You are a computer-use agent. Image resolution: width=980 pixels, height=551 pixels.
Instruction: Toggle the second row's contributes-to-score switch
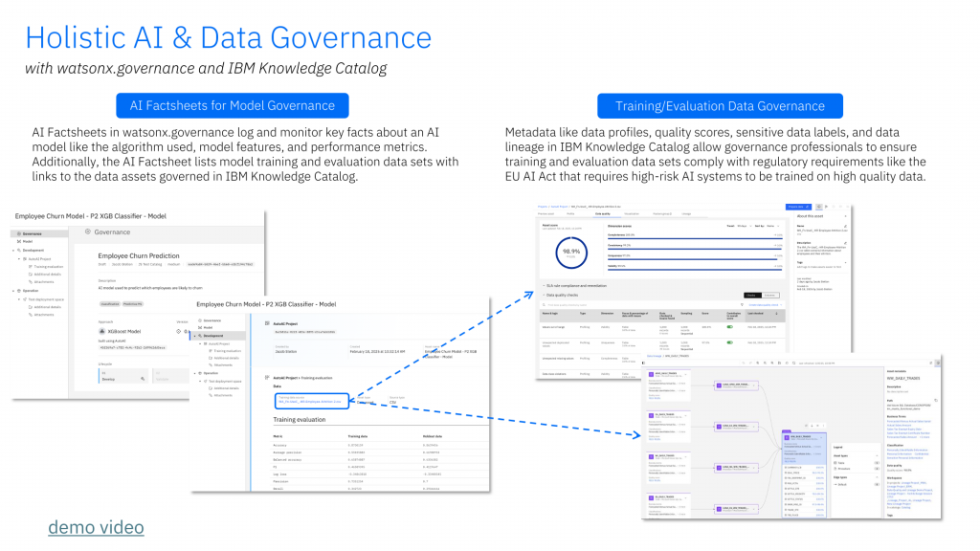pyautogui.click(x=731, y=341)
